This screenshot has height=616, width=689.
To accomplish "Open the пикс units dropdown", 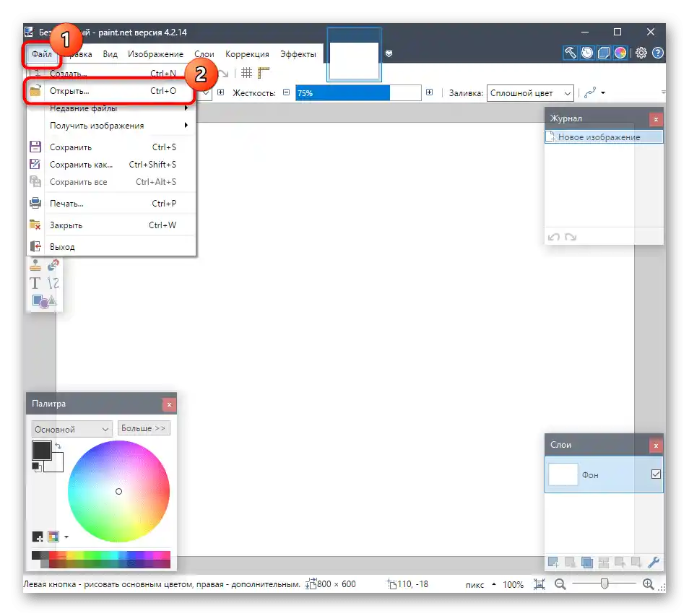I will click(x=481, y=584).
